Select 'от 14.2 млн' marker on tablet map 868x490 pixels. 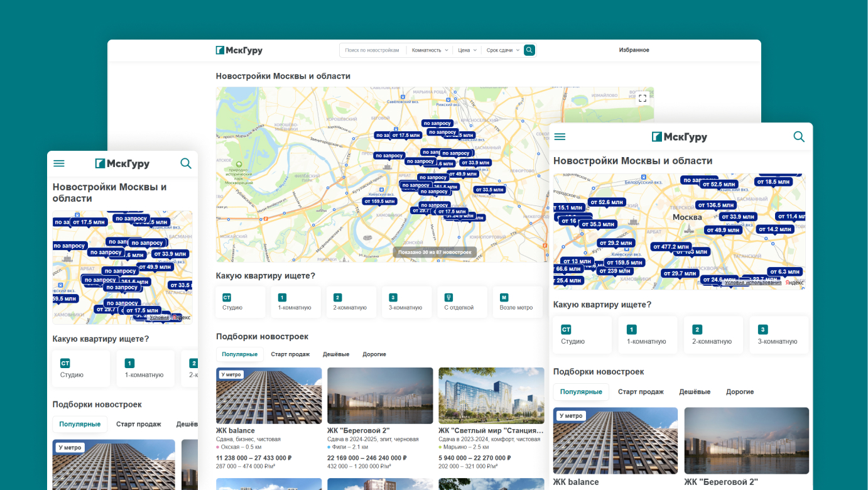pos(775,229)
